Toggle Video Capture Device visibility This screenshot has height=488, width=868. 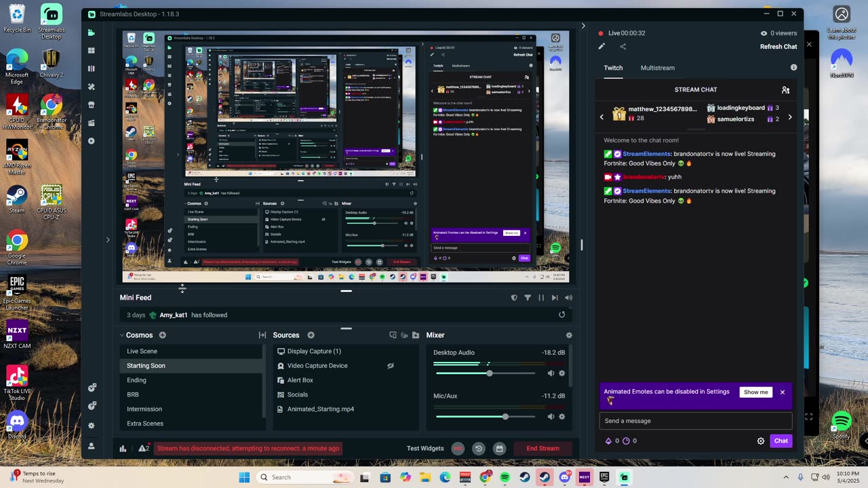391,366
